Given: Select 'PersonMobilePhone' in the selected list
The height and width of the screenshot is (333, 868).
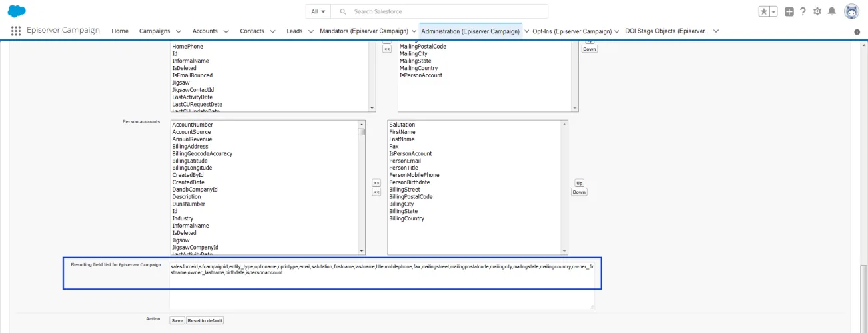Looking at the screenshot, I should (414, 175).
